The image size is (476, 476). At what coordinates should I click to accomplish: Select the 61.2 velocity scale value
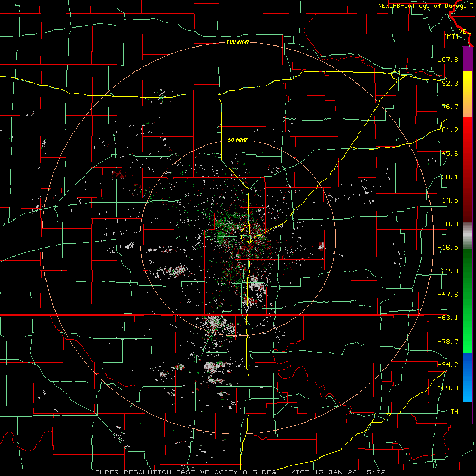[x=450, y=130]
